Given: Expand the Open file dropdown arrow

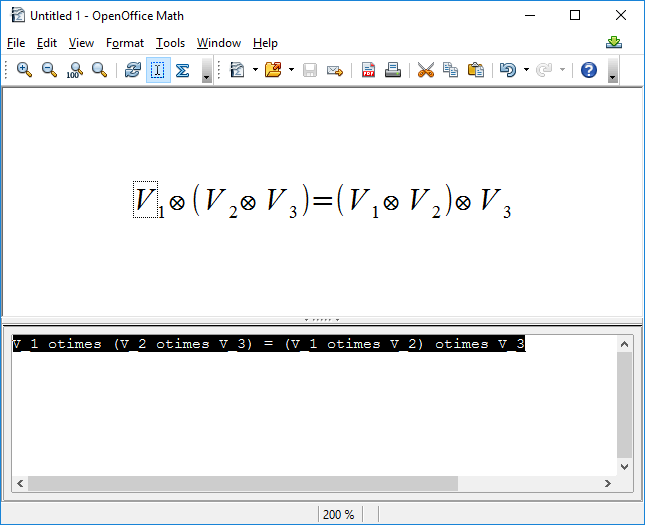Looking at the screenshot, I should tap(291, 70).
